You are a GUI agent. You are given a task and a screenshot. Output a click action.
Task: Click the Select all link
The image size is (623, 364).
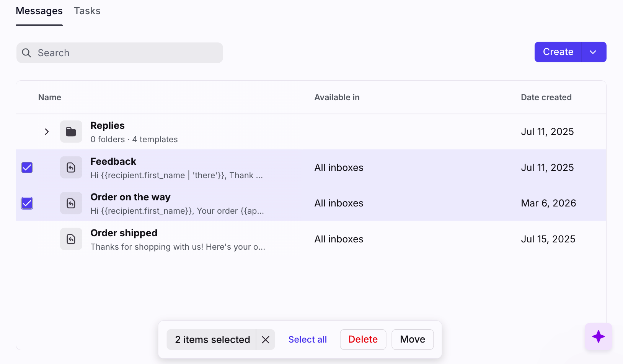(x=307, y=340)
